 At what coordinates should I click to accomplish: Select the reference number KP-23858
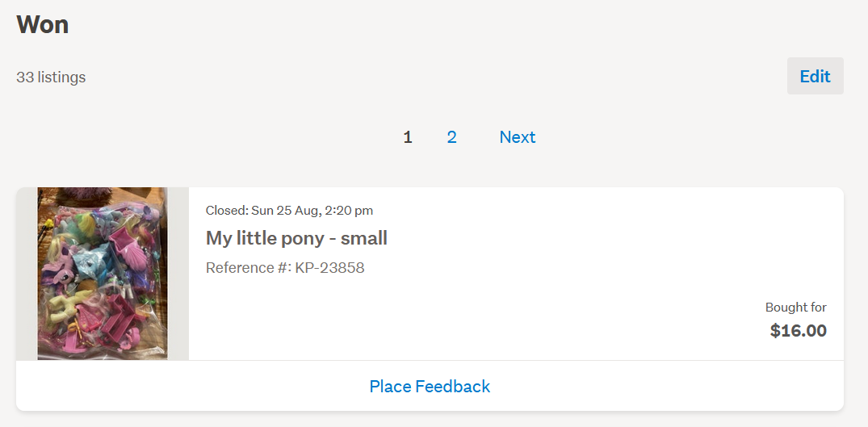(x=329, y=268)
